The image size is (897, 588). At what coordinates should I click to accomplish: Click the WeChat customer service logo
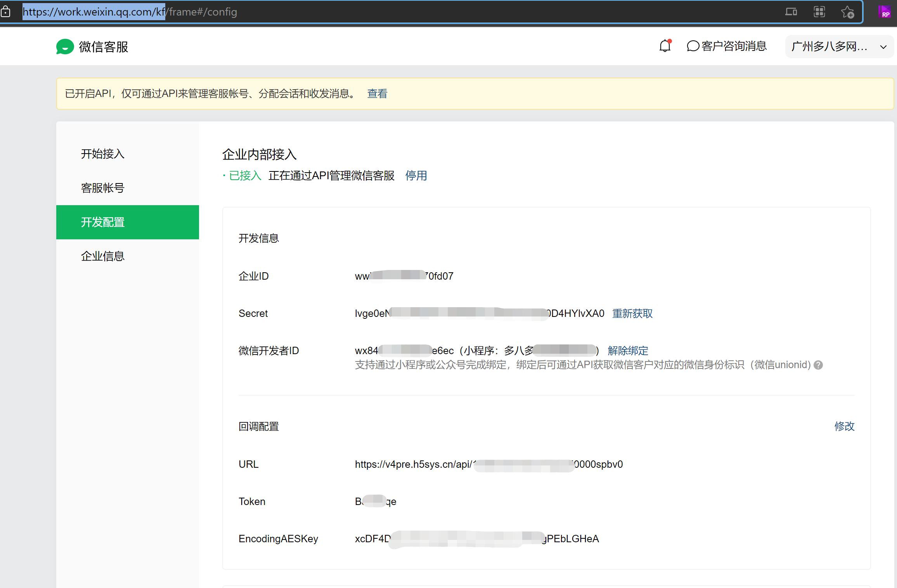click(x=65, y=47)
